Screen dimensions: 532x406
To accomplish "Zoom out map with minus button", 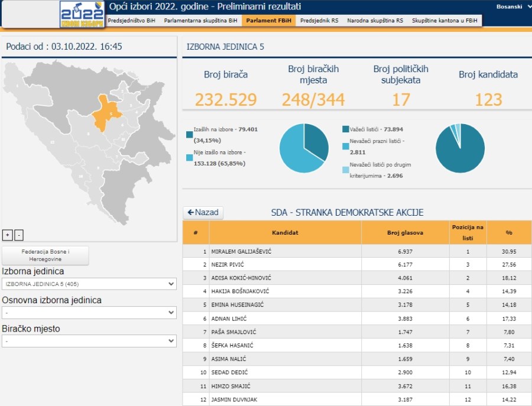I will coord(19,235).
